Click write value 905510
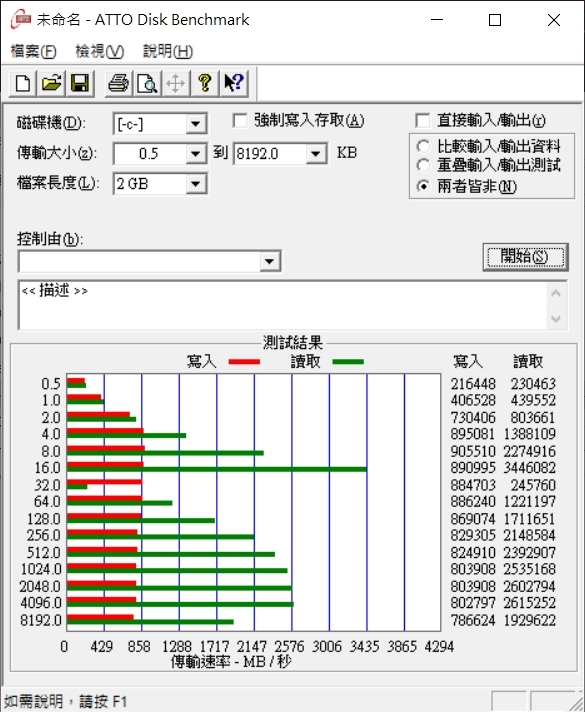 [x=473, y=452]
